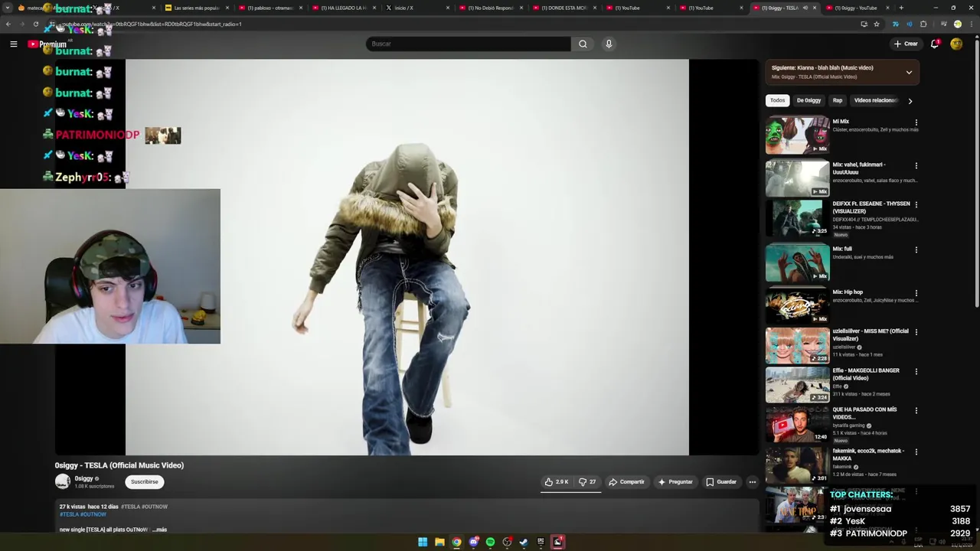
Task: Click the browser address bar URL
Action: (153, 24)
